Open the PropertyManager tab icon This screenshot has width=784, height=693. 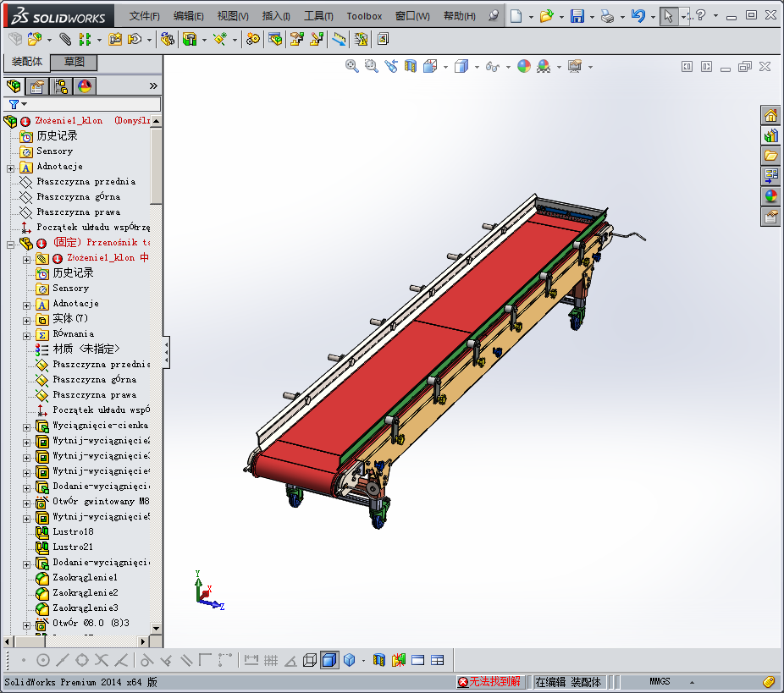[x=37, y=86]
